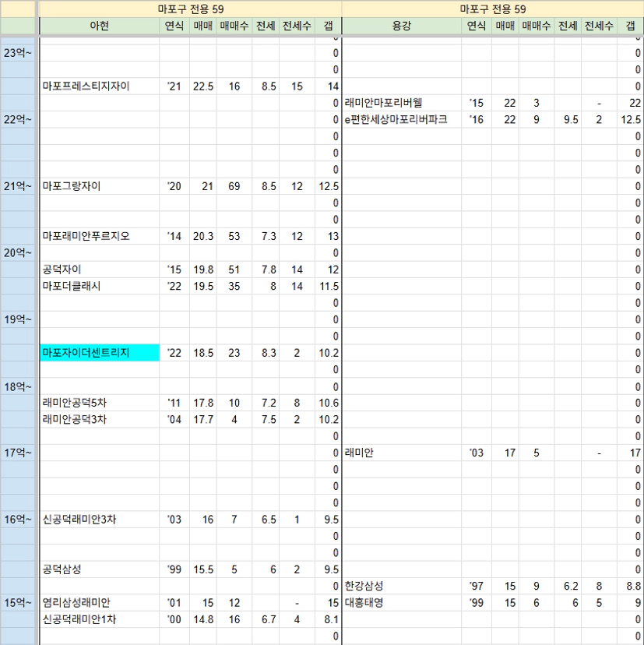
Task: Select the 신공덕래미안1차 cell
Action: [x=100, y=619]
